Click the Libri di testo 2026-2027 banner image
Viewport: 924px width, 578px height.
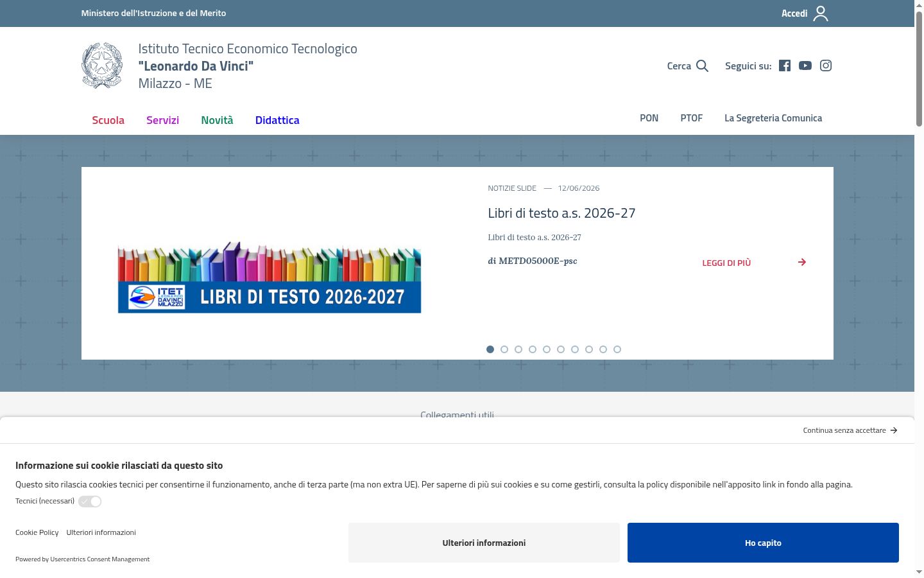coord(269,277)
